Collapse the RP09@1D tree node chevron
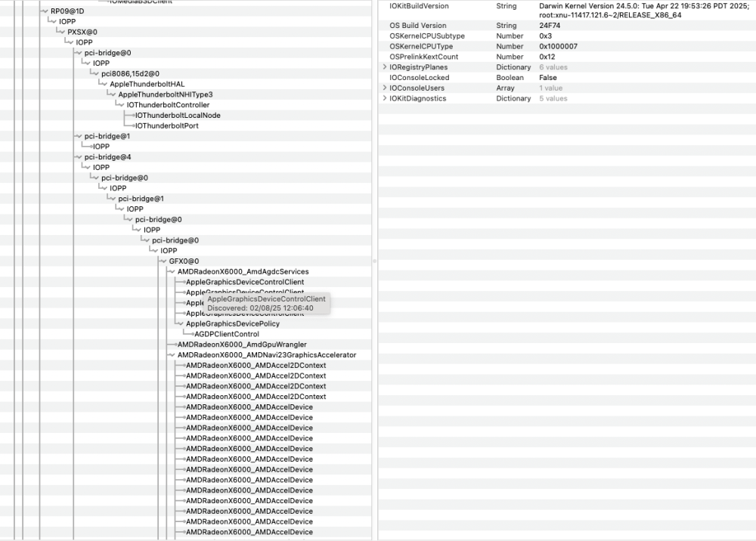This screenshot has height=541, width=756. click(45, 11)
